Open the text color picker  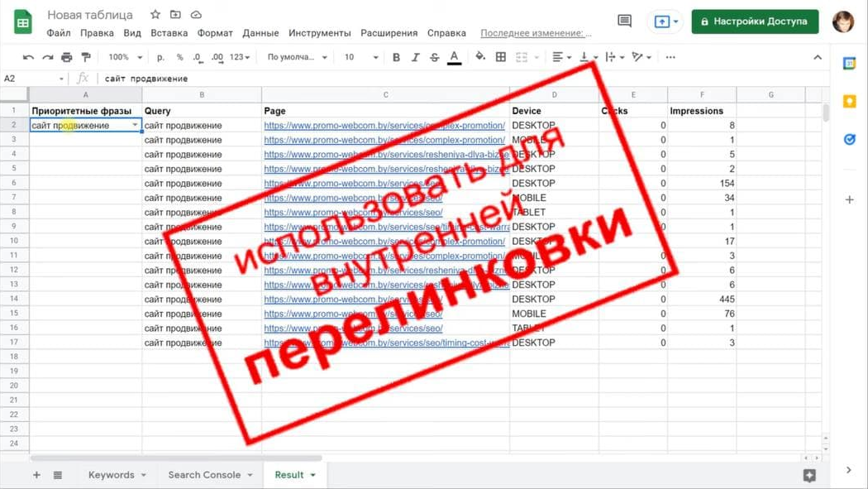(x=454, y=57)
